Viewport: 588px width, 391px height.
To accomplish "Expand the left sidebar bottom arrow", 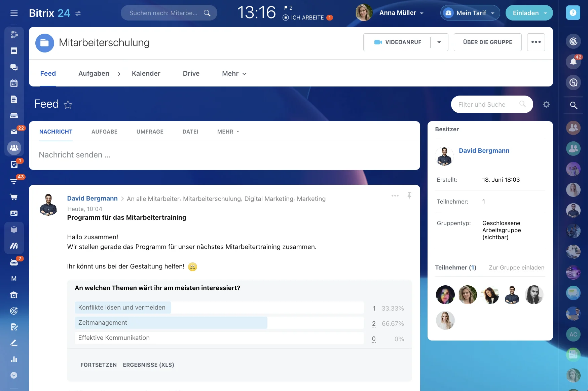I will pos(14,375).
